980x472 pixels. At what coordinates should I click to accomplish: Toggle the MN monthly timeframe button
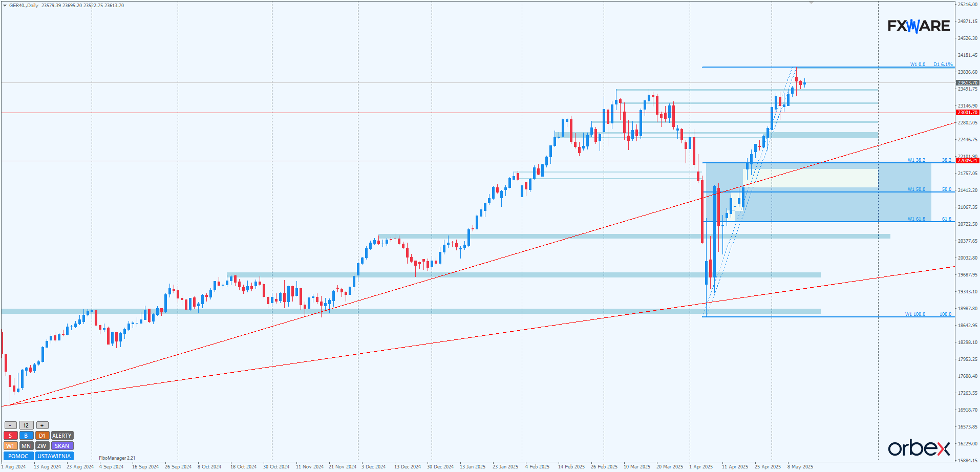click(26, 446)
